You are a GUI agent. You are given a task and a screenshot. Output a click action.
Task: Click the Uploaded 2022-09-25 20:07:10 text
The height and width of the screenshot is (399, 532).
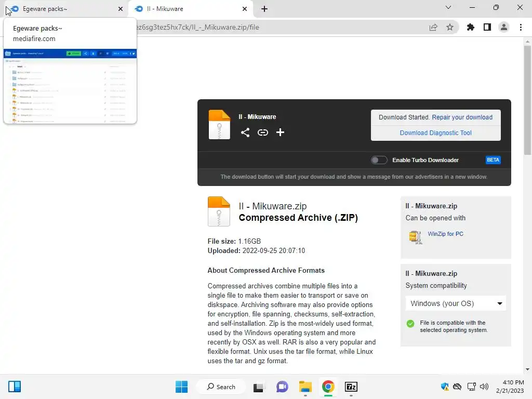click(x=256, y=251)
